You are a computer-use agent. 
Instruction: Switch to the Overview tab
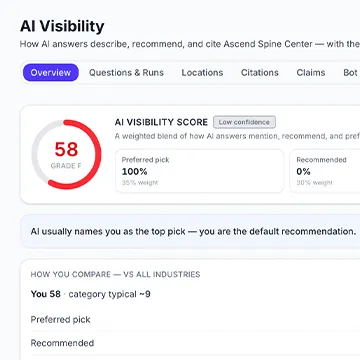tap(51, 73)
